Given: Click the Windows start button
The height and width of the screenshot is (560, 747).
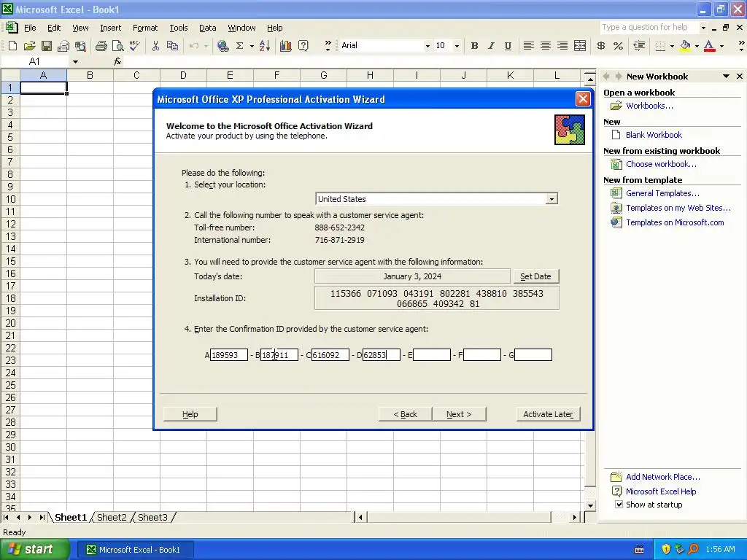Looking at the screenshot, I should pyautogui.click(x=35, y=550).
